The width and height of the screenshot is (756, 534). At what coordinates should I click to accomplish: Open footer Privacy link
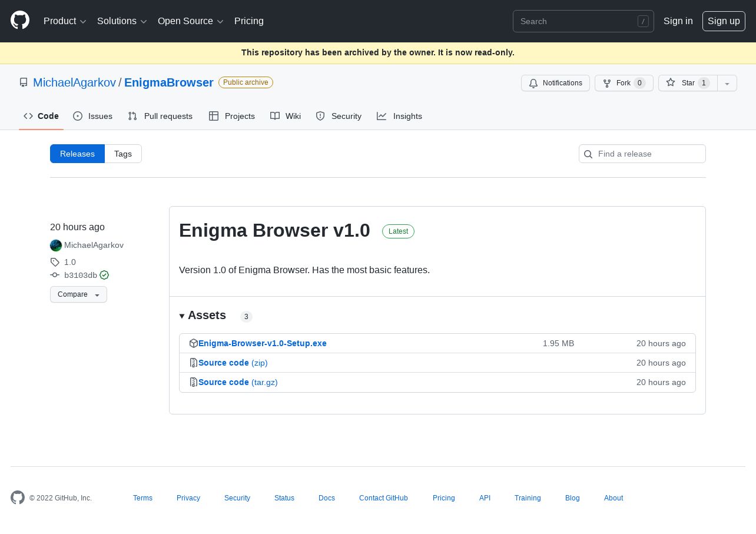(188, 498)
